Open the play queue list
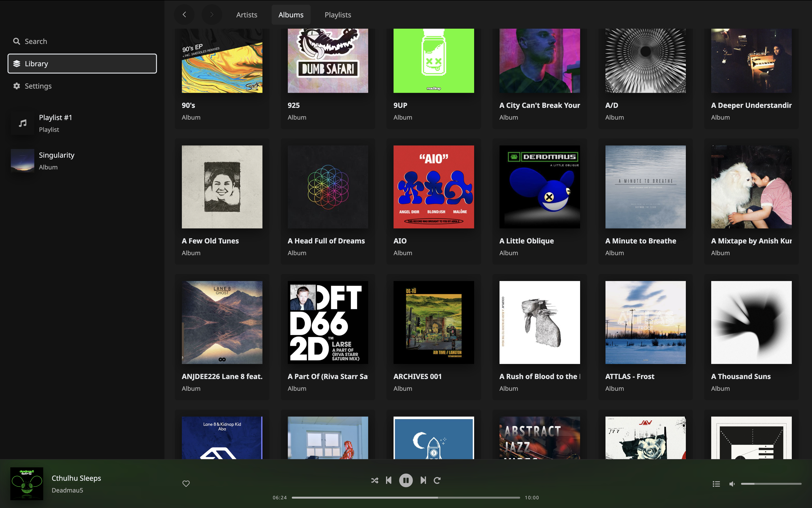This screenshot has height=508, width=812. (x=716, y=484)
